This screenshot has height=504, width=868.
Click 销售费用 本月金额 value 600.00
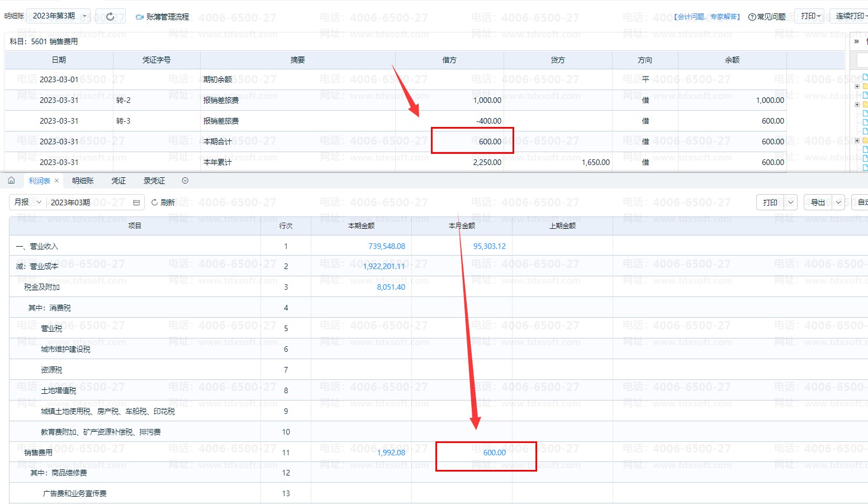[x=494, y=453]
